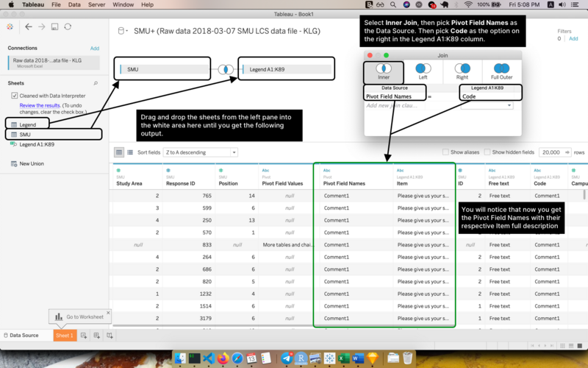
Task: Add a new connection
Action: [95, 49]
